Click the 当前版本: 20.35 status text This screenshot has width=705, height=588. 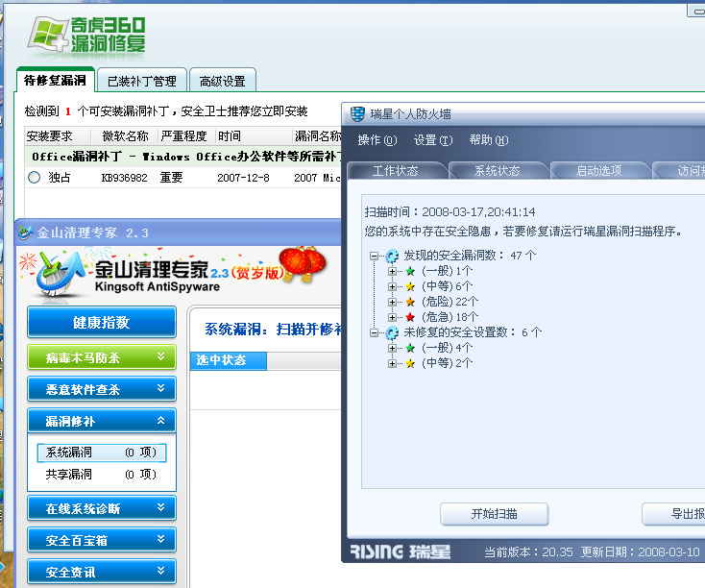click(x=528, y=552)
